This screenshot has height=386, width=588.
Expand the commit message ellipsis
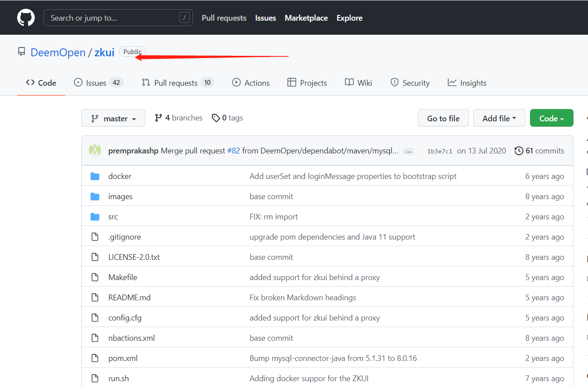pyautogui.click(x=408, y=151)
